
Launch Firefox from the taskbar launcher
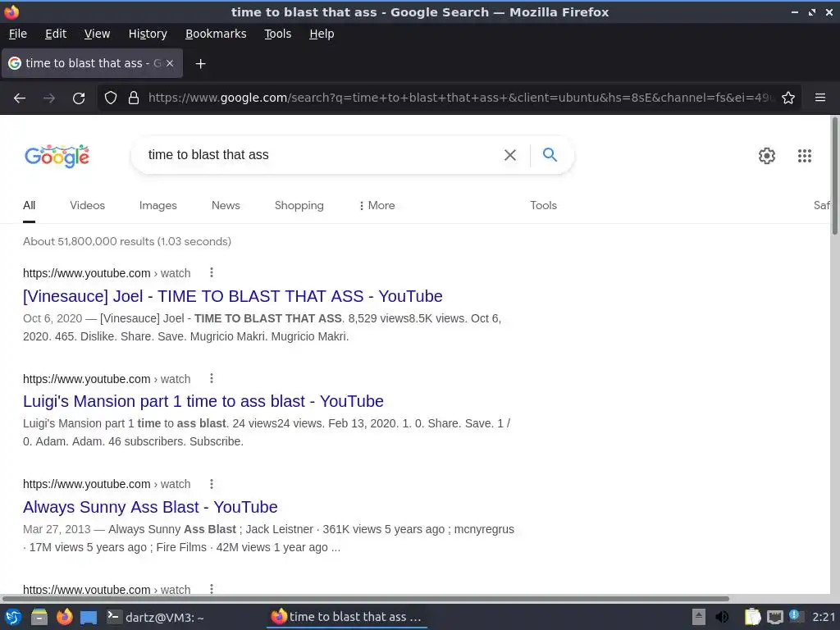pos(64,617)
